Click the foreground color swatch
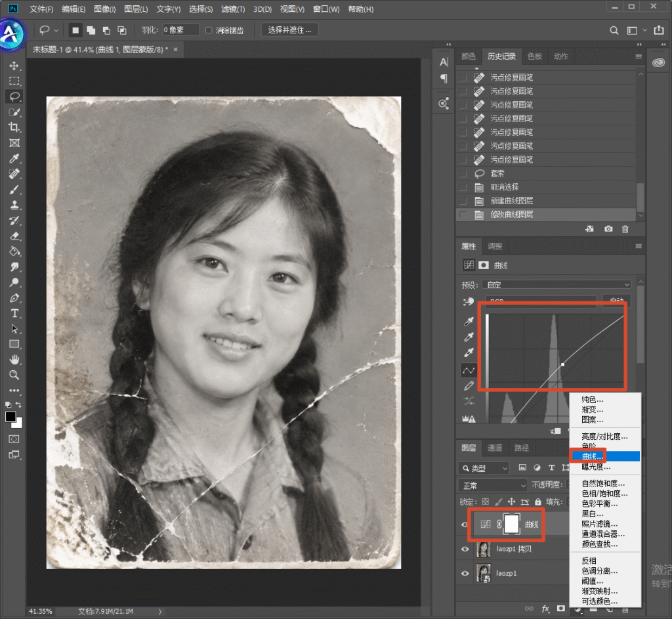Screen dimensions: 672x619 [10, 417]
